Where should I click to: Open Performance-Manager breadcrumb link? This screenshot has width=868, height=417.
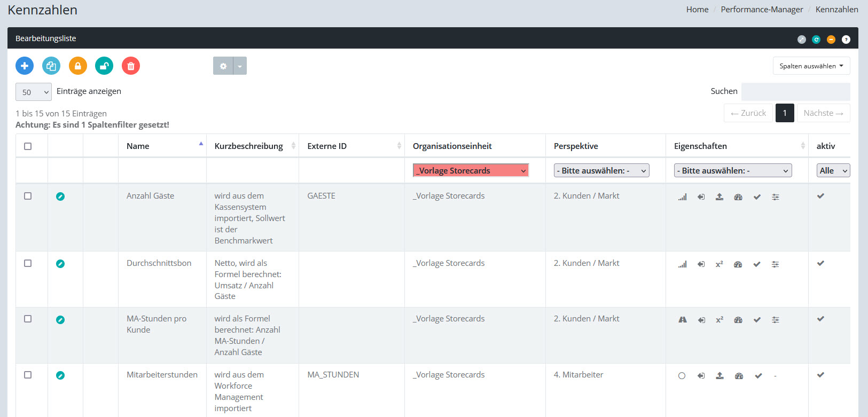[x=762, y=10]
